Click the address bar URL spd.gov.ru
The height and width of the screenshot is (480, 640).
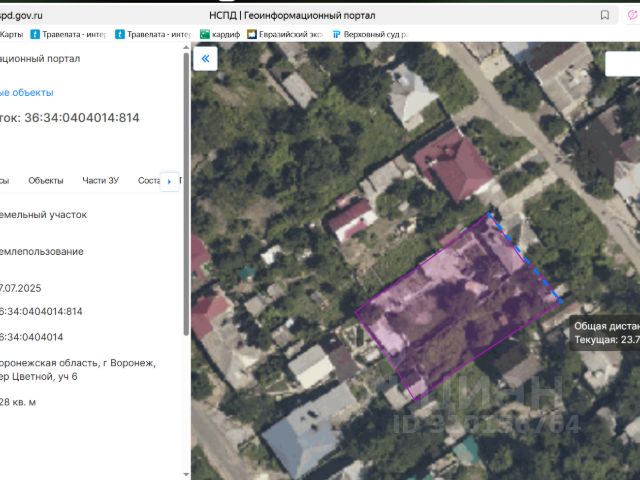click(21, 16)
